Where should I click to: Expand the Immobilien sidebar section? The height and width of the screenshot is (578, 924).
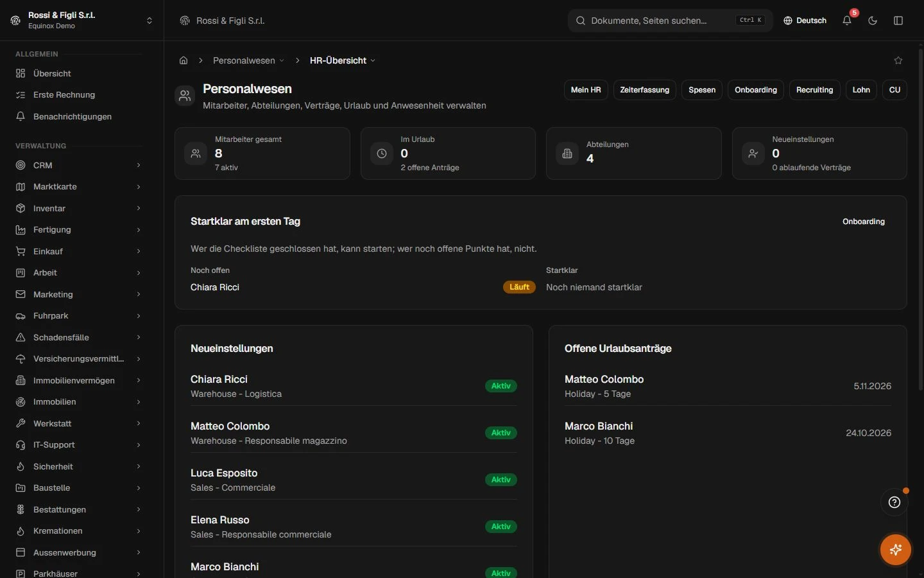78,402
